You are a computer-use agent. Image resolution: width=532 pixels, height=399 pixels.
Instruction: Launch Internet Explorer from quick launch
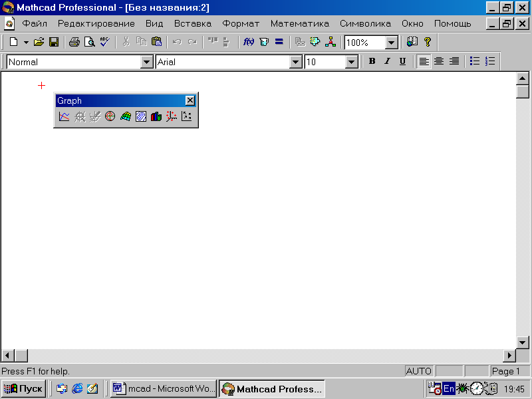(x=77, y=388)
